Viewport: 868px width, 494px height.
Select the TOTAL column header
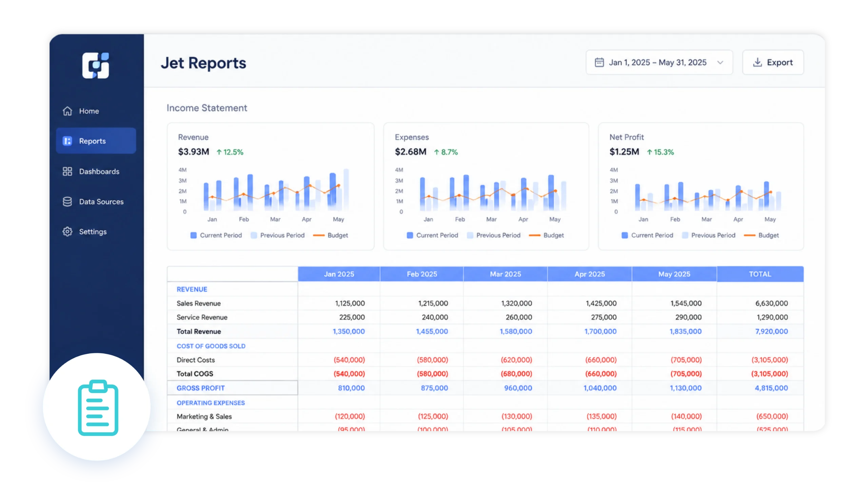pos(760,274)
